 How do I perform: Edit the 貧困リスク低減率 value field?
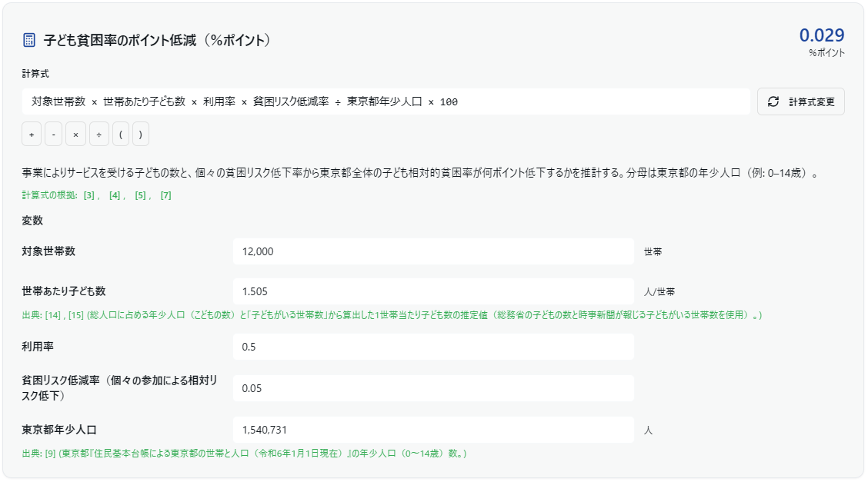tap(432, 388)
